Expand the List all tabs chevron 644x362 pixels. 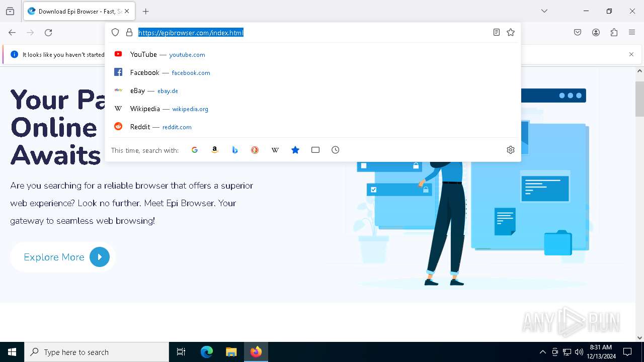(544, 11)
